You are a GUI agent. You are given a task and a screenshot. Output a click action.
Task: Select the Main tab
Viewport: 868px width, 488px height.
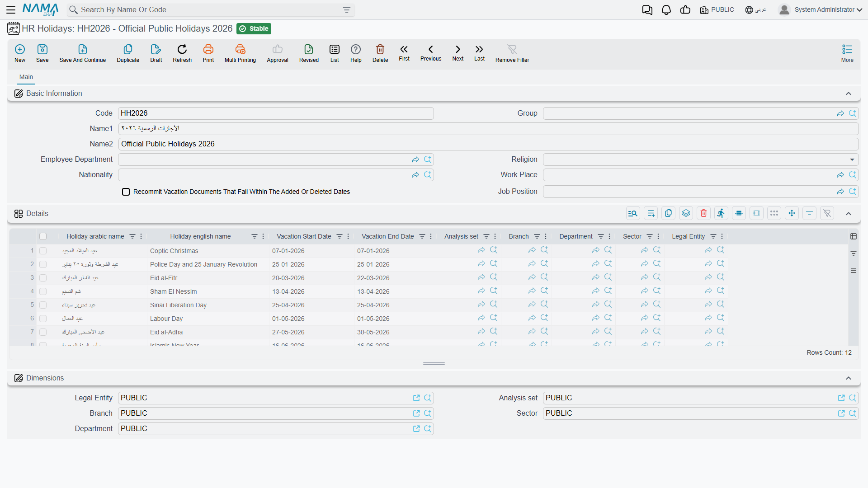click(x=26, y=77)
